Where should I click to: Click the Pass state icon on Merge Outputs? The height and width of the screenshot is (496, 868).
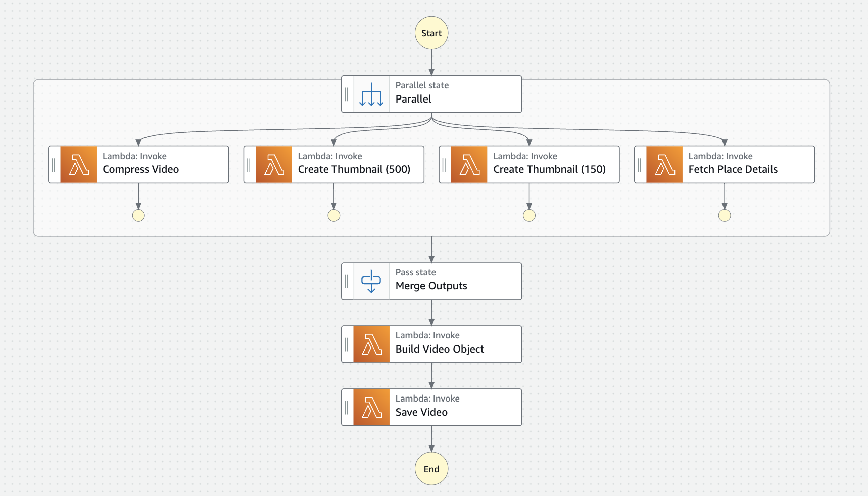(371, 281)
